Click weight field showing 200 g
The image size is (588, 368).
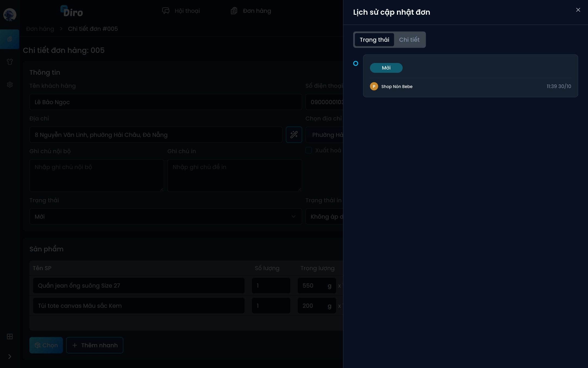pyautogui.click(x=317, y=306)
